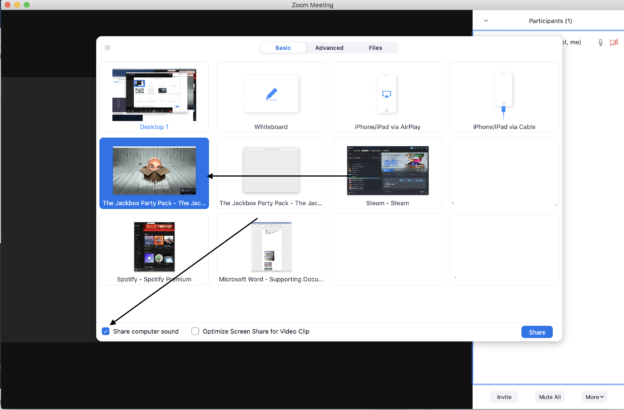Image resolution: width=624 pixels, height=410 pixels.
Task: Open the More dropdown in Participants
Action: coord(595,397)
